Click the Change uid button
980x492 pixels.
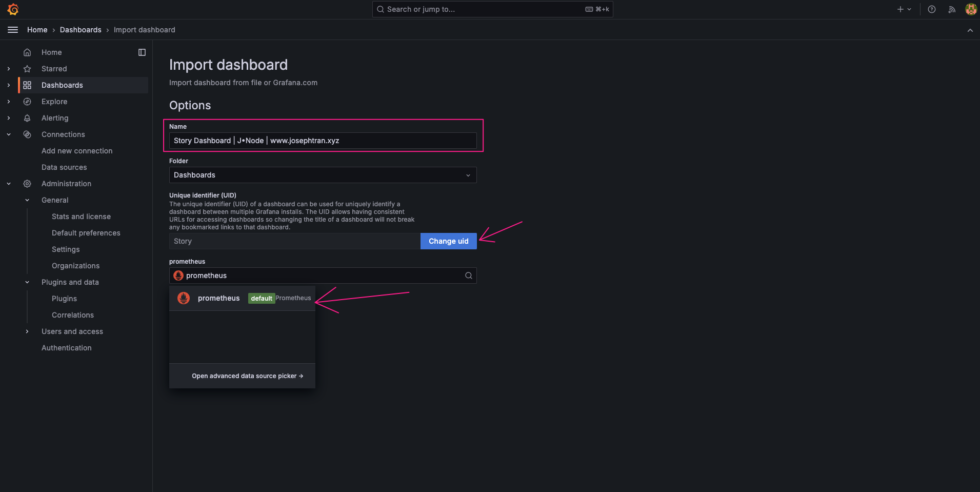(x=449, y=241)
